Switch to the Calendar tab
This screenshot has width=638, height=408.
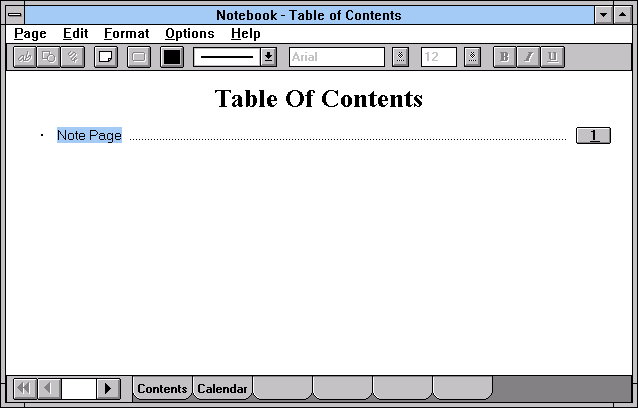click(222, 388)
